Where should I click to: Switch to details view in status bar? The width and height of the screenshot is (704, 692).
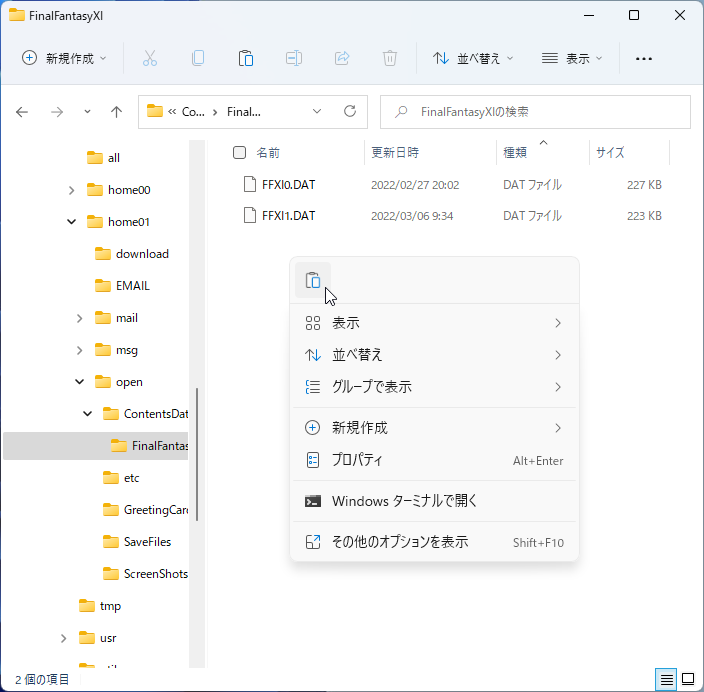666,679
